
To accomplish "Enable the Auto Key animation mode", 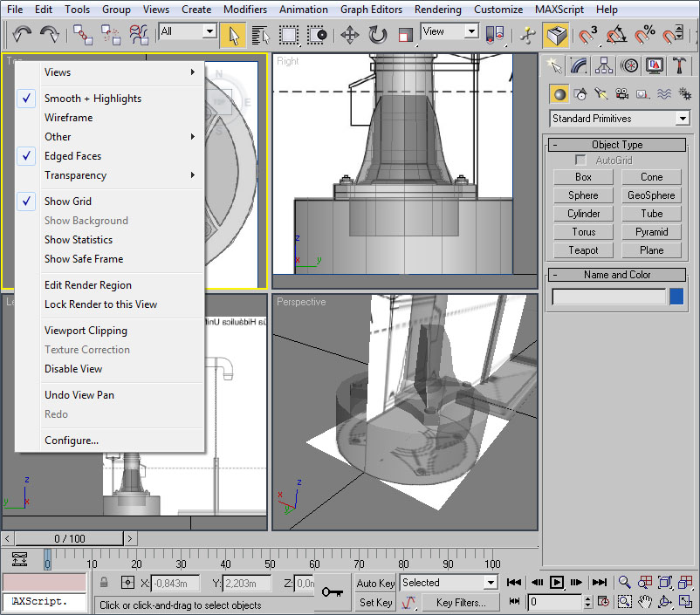I will tap(375, 583).
